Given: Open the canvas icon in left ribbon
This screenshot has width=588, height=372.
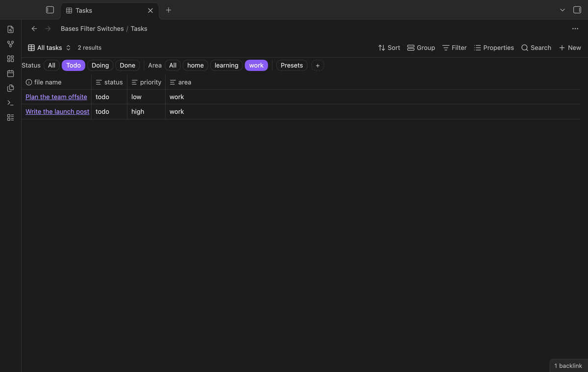Looking at the screenshot, I should [10, 59].
